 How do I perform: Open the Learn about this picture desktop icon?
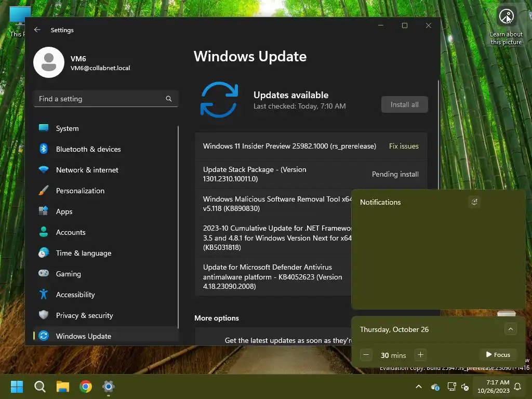pos(506,26)
